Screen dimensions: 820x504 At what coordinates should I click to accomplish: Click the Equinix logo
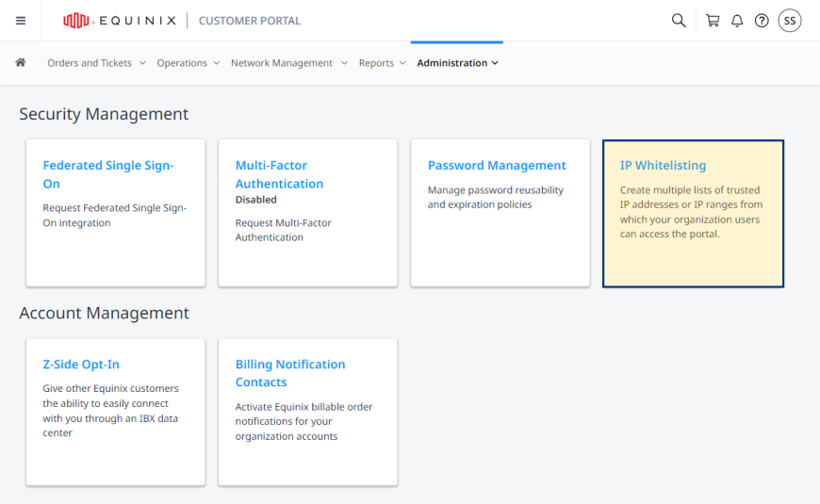tap(120, 21)
